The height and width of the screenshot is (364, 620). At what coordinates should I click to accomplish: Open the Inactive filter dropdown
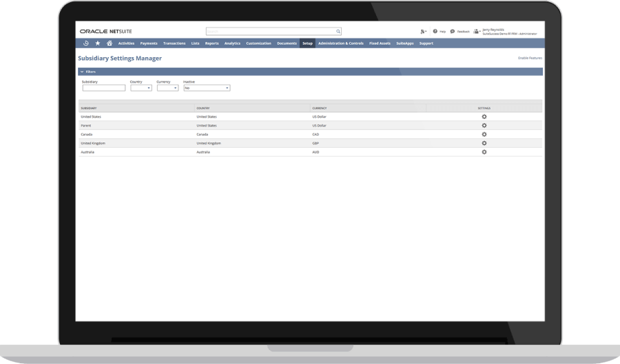click(x=207, y=88)
